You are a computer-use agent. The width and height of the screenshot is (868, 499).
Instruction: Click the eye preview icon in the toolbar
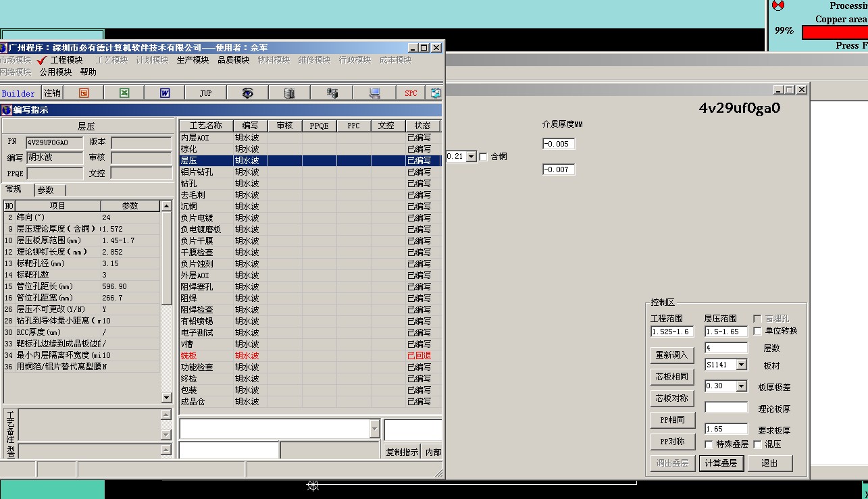coord(247,93)
